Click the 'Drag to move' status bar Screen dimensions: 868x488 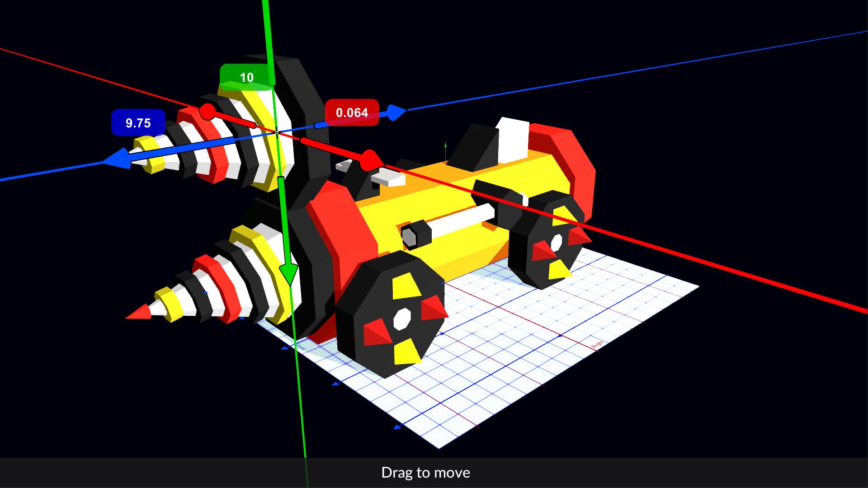(x=425, y=473)
